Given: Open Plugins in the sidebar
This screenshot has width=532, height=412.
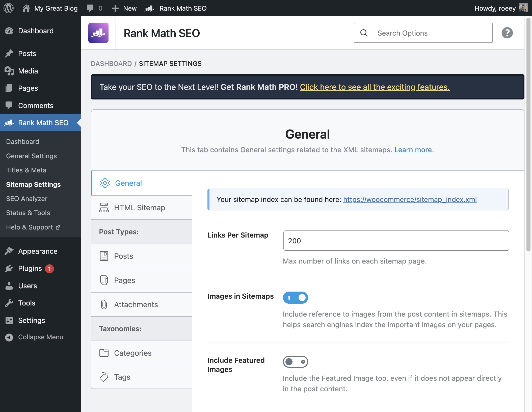Looking at the screenshot, I should (x=30, y=268).
